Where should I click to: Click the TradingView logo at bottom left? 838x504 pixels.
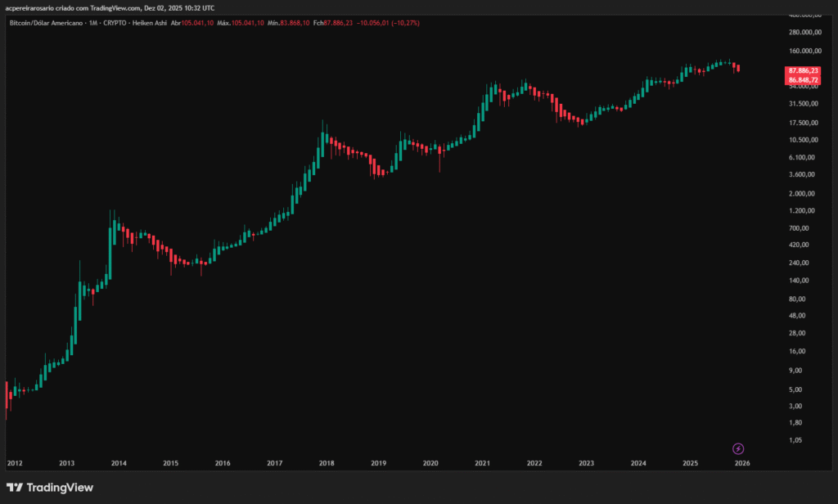point(50,488)
